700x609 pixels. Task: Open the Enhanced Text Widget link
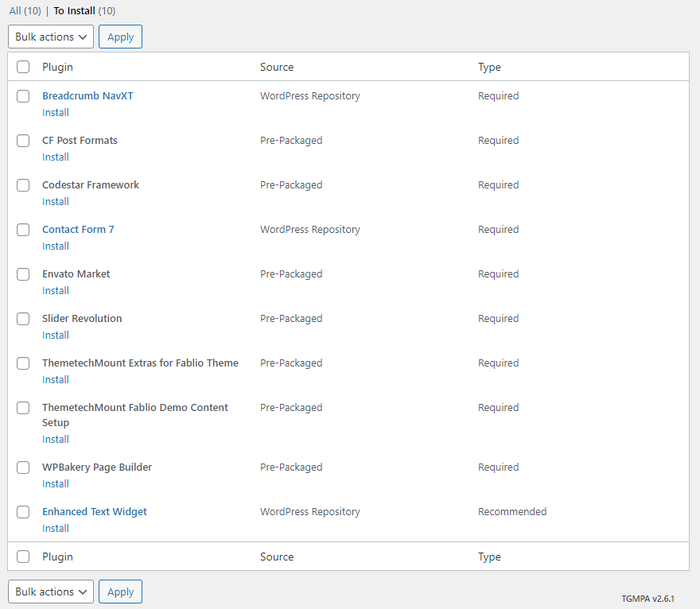(94, 512)
